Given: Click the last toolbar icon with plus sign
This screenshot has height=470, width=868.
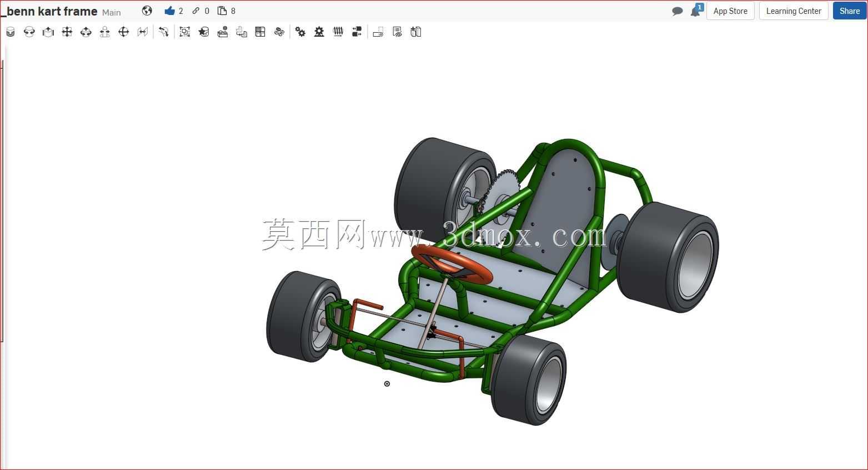Looking at the screenshot, I should [416, 32].
